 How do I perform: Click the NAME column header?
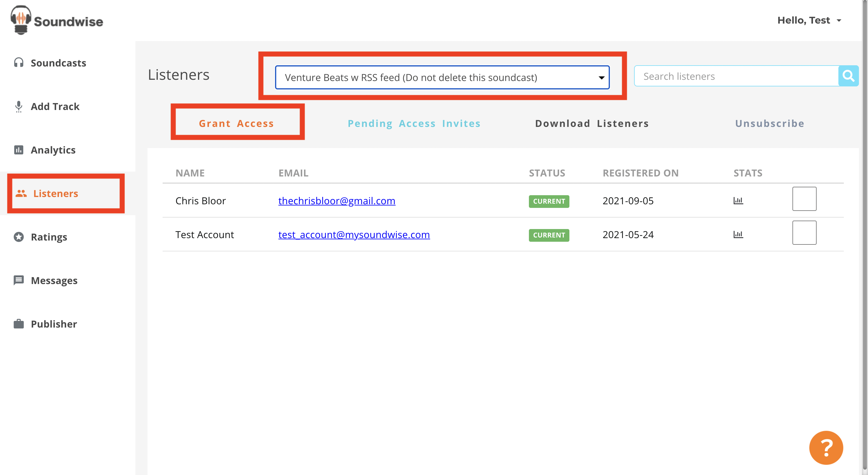coord(190,173)
